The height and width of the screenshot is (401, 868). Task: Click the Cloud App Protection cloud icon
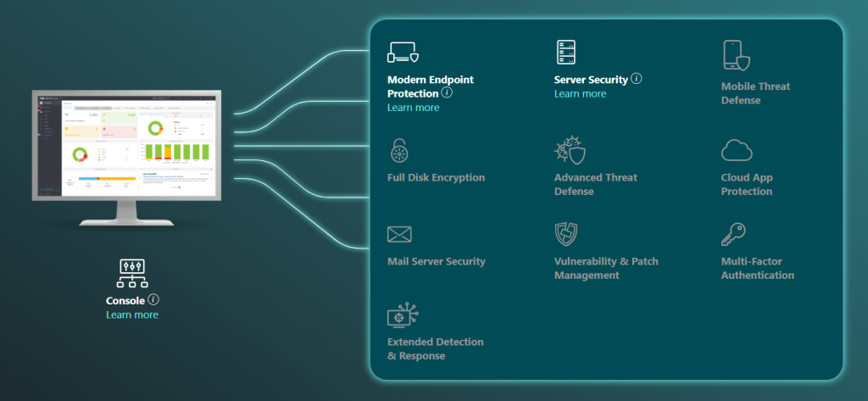tap(737, 151)
